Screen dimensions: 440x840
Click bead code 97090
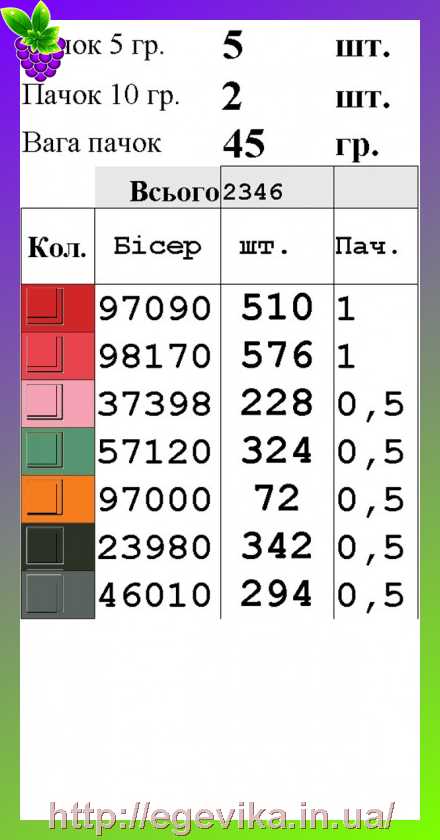click(154, 309)
